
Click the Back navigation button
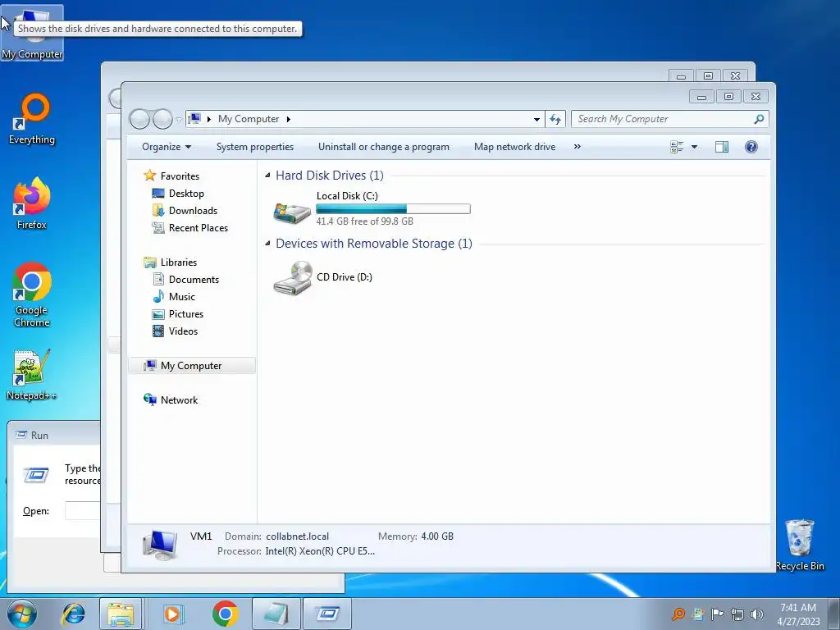pyautogui.click(x=139, y=119)
